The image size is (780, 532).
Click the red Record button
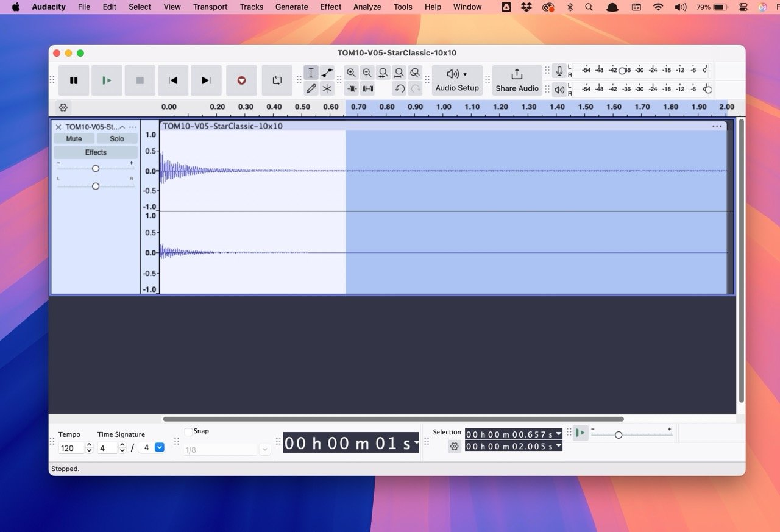(x=241, y=80)
